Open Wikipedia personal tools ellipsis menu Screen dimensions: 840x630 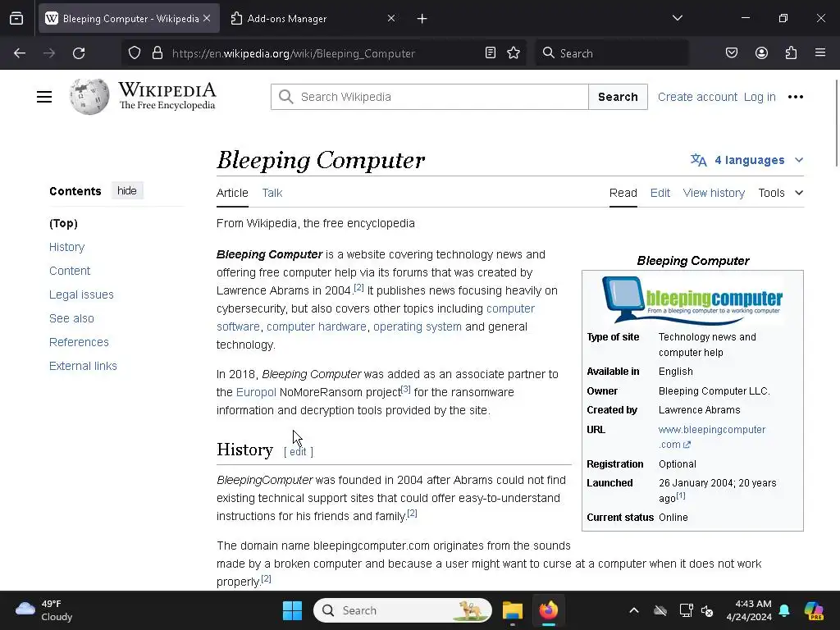tap(796, 97)
